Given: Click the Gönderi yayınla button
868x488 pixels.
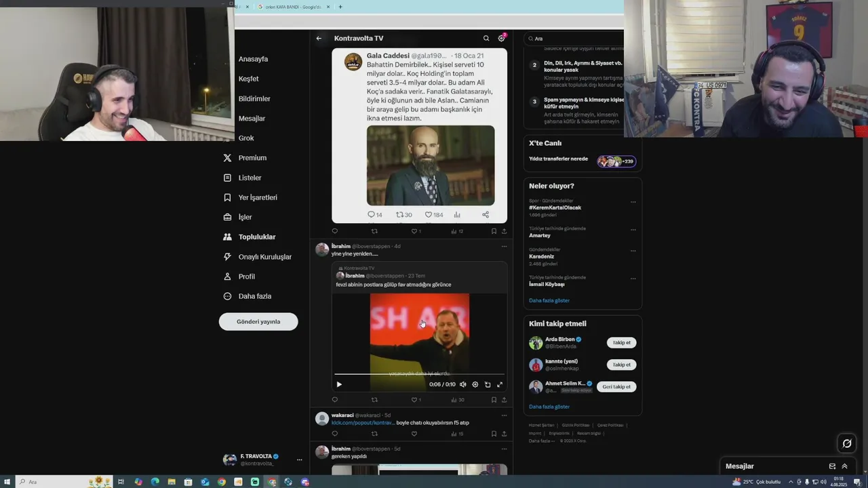Looking at the screenshot, I should [x=258, y=321].
